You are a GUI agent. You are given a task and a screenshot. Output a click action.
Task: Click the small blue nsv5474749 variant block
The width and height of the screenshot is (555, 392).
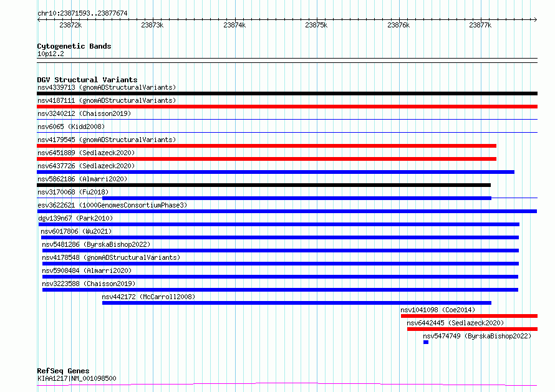[426, 343]
